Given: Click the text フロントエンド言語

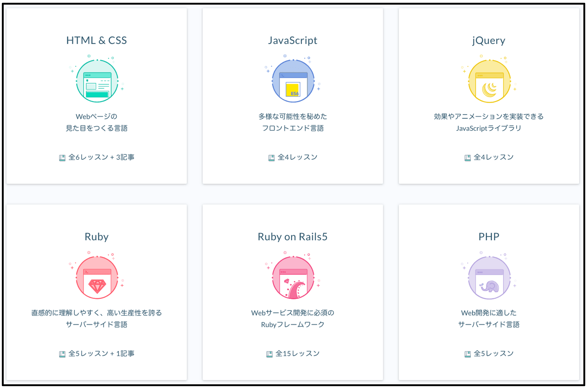Looking at the screenshot, I should (293, 128).
